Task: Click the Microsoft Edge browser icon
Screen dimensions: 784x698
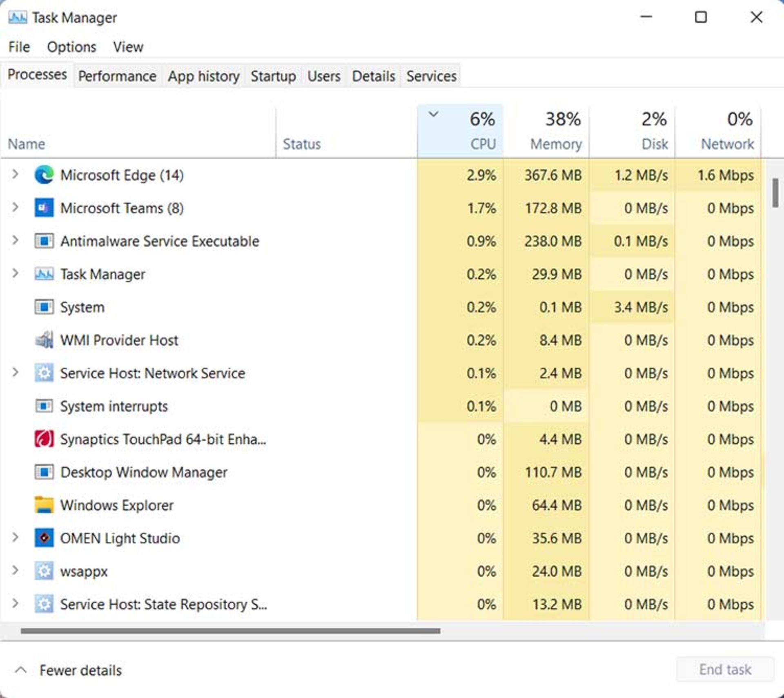Action: point(44,175)
